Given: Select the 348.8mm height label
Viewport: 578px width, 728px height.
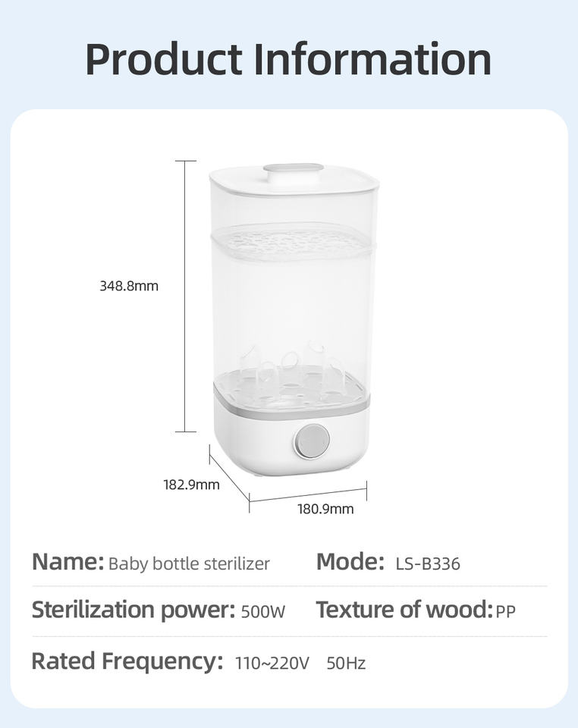Looking at the screenshot, I should [129, 286].
